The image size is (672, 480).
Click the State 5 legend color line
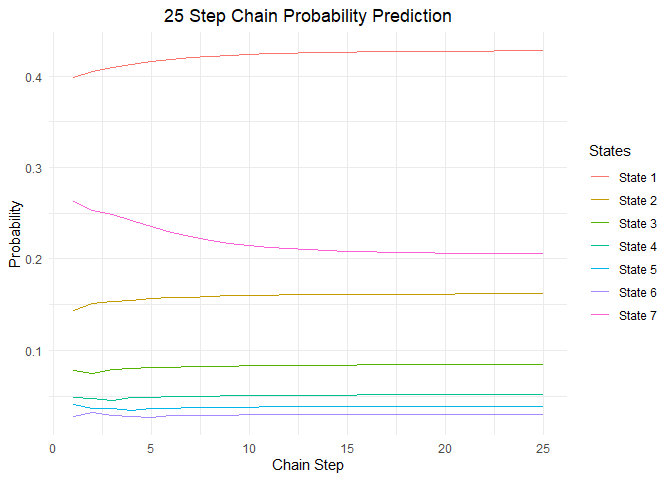coord(600,269)
